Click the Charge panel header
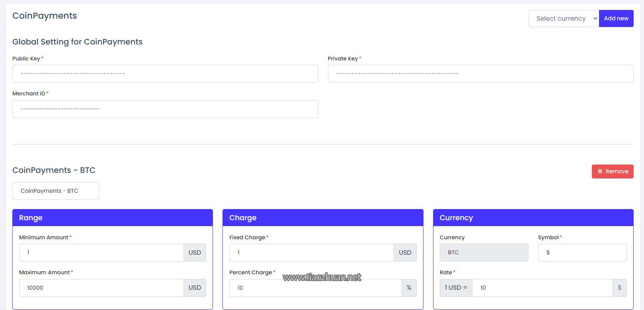Viewport: 644px width, 310px height. (x=323, y=218)
